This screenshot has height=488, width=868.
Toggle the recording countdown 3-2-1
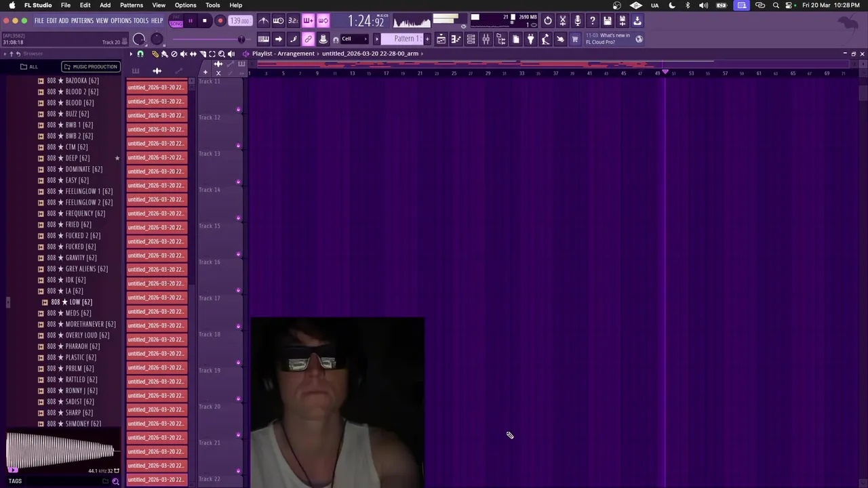tap(293, 21)
